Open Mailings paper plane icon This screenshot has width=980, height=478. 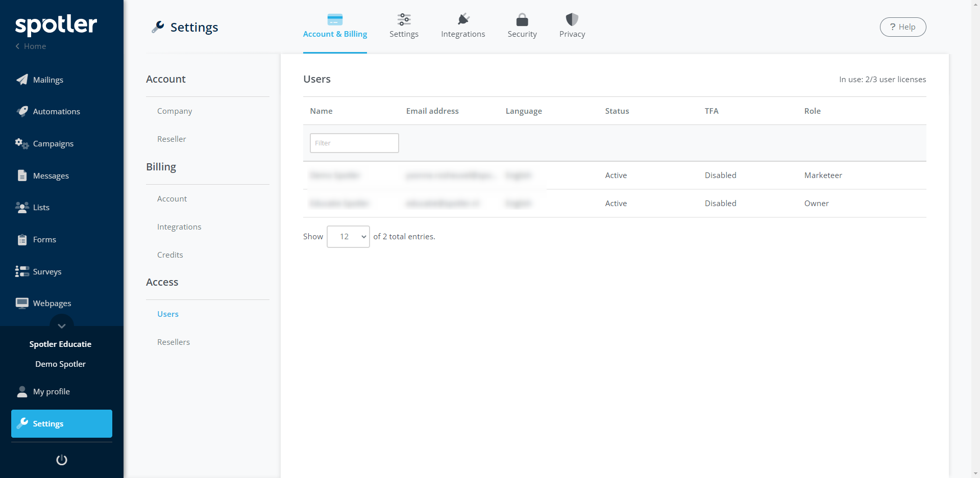22,80
